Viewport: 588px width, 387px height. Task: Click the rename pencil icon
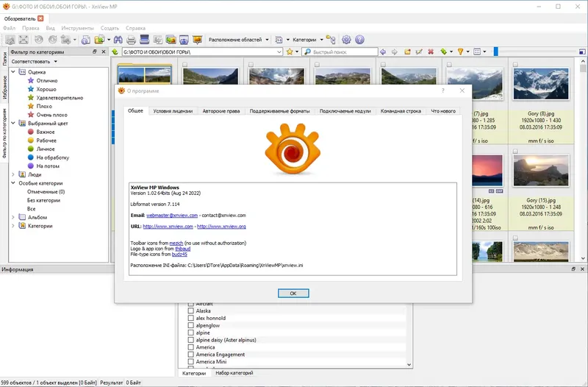[x=419, y=52]
